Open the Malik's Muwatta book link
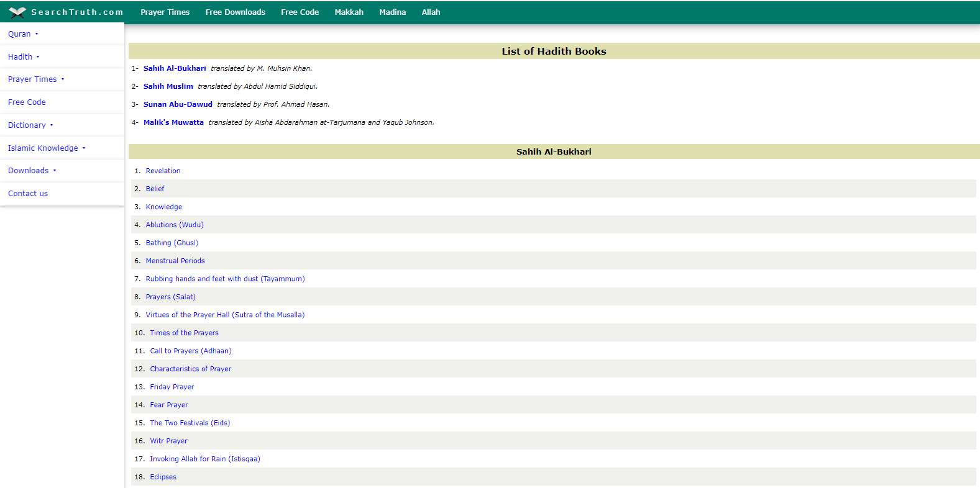Viewport: 980px width, 488px height. (173, 123)
